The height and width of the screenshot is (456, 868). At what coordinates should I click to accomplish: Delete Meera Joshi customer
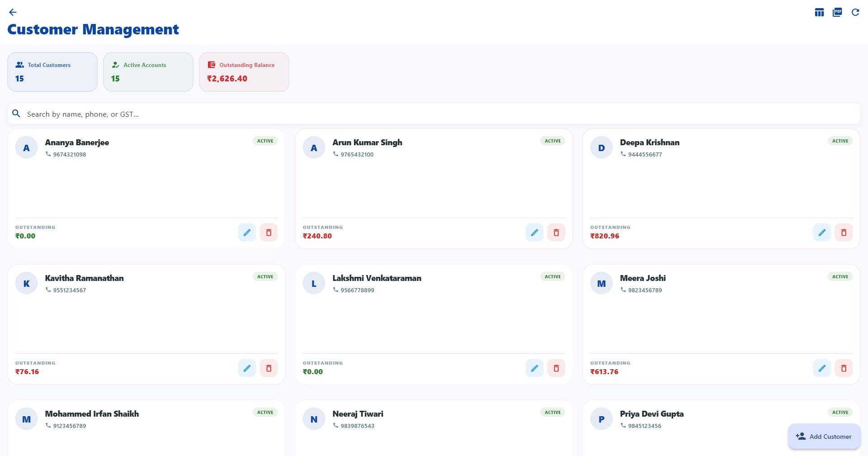tap(844, 368)
